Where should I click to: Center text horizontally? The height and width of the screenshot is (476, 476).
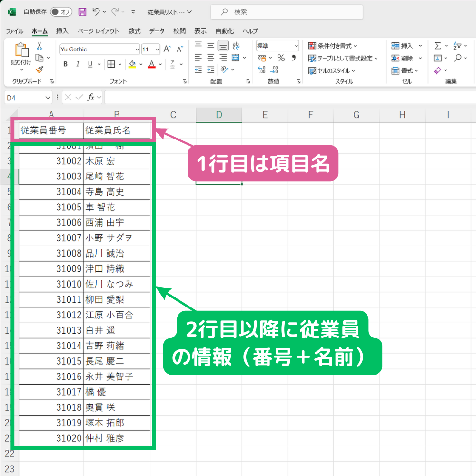pyautogui.click(x=211, y=58)
